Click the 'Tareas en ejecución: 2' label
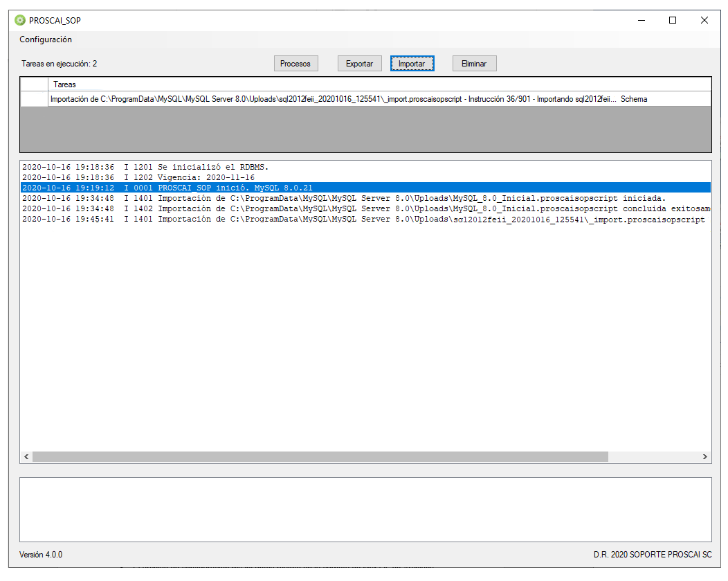Image resolution: width=728 pixels, height=581 pixels. (60, 64)
